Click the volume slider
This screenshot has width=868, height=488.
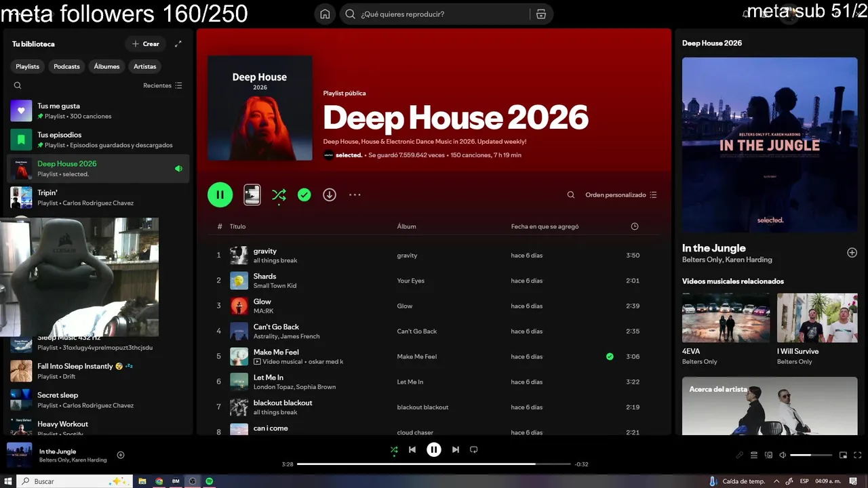coord(811,455)
